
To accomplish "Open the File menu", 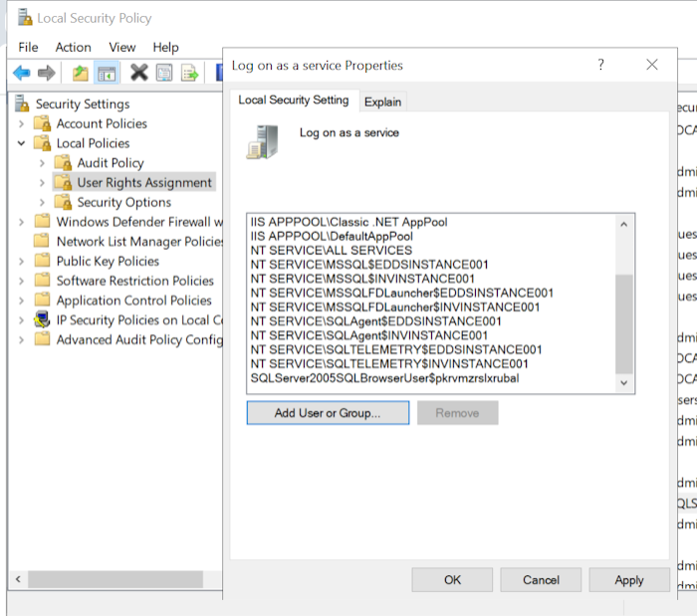I will [28, 47].
